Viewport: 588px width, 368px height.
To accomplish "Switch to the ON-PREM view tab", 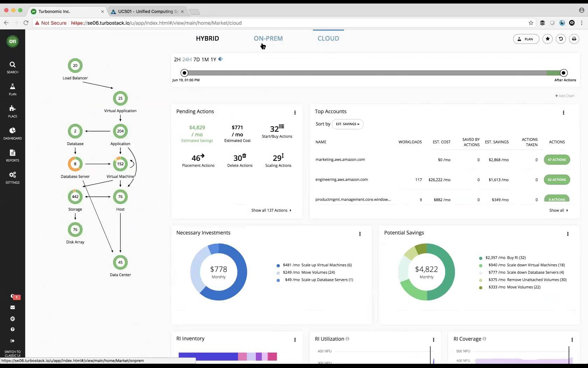I will click(x=268, y=39).
